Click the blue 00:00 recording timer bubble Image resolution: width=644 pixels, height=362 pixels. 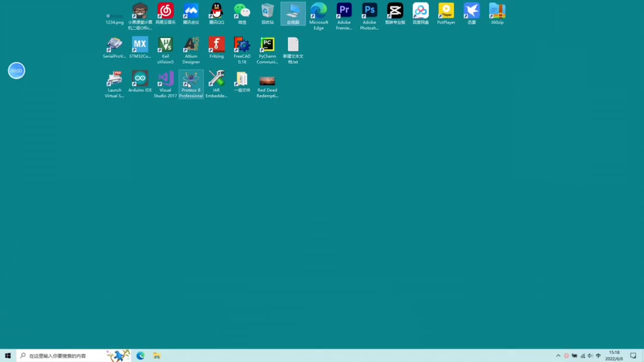coord(16,71)
